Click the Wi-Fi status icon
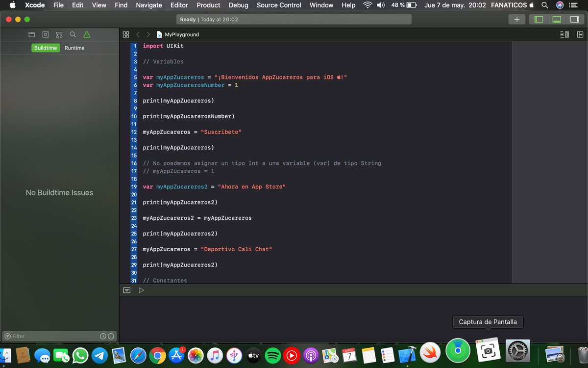 click(x=367, y=5)
